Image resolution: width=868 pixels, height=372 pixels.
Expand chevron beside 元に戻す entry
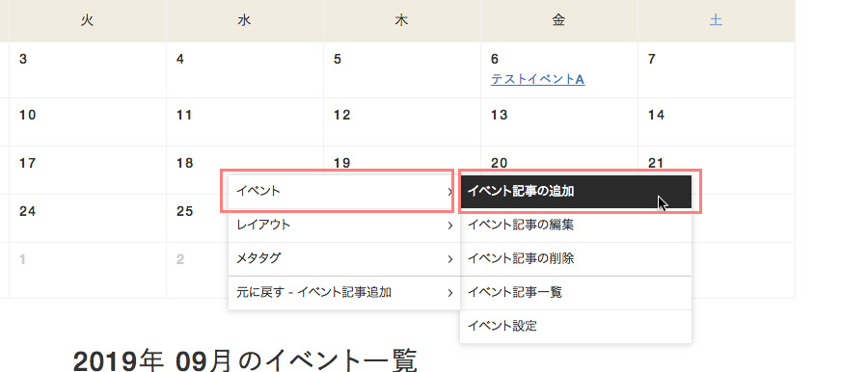[450, 293]
